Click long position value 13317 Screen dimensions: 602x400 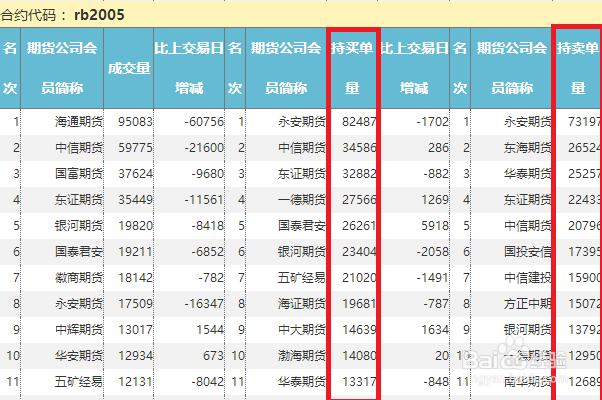359,382
